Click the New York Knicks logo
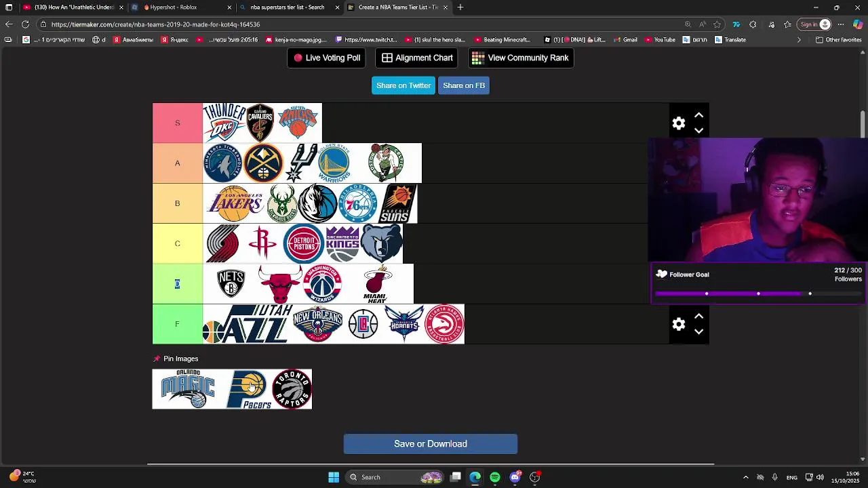The height and width of the screenshot is (488, 868). [298, 123]
